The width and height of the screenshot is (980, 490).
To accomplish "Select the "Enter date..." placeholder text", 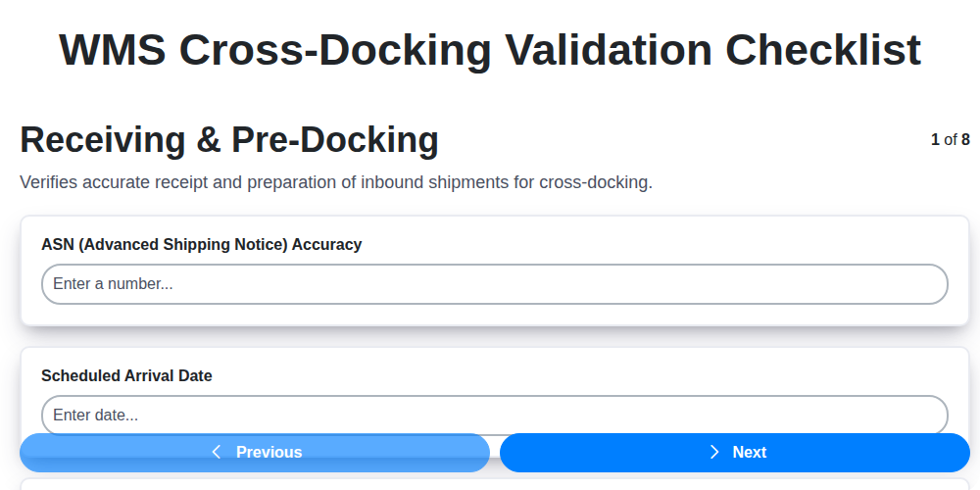I will click(x=95, y=415).
